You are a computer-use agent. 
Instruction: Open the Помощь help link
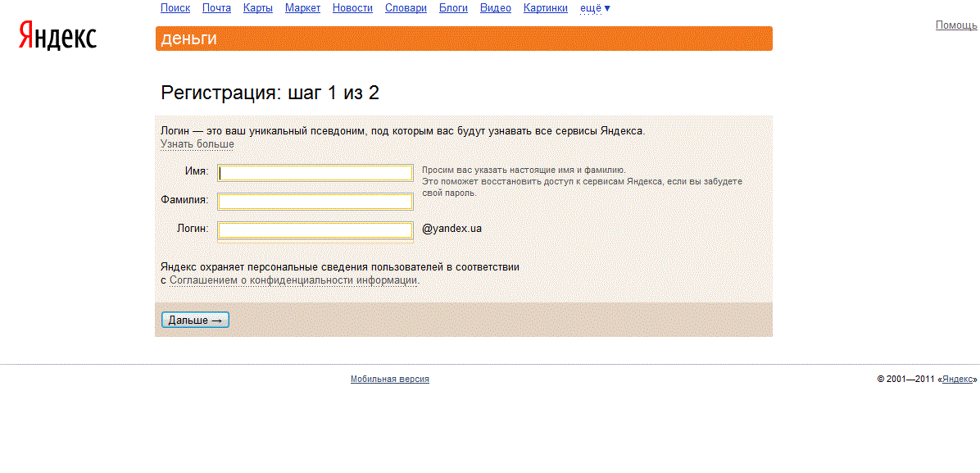click(x=956, y=25)
